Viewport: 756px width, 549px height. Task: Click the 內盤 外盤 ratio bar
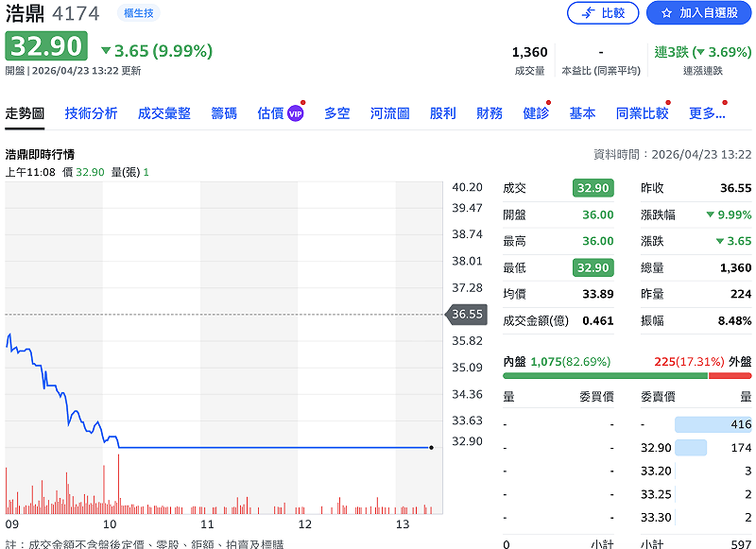tap(627, 375)
